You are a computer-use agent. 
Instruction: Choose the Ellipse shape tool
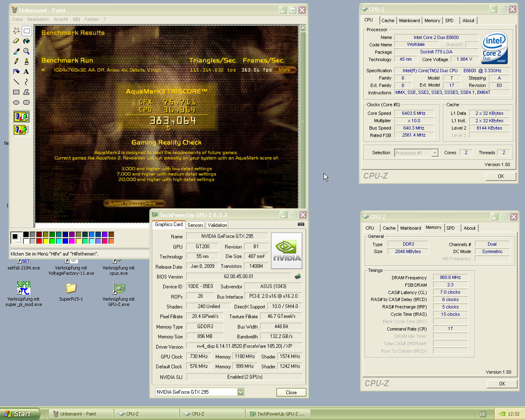point(16,102)
